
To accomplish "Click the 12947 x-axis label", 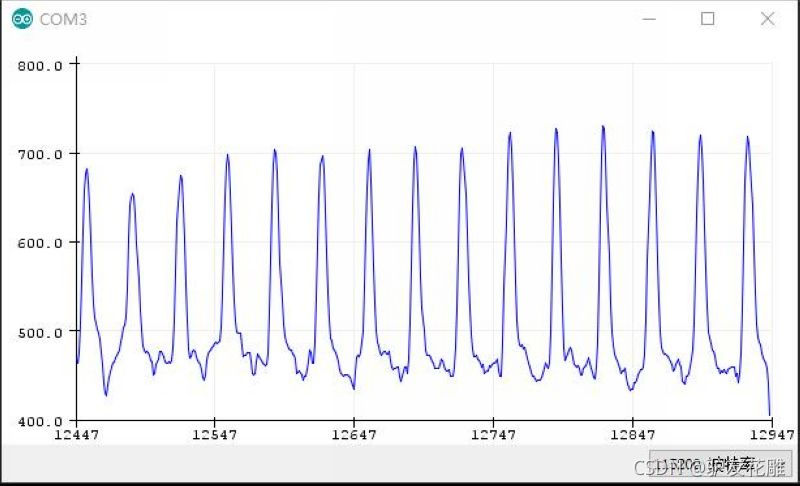I will click(x=772, y=434).
